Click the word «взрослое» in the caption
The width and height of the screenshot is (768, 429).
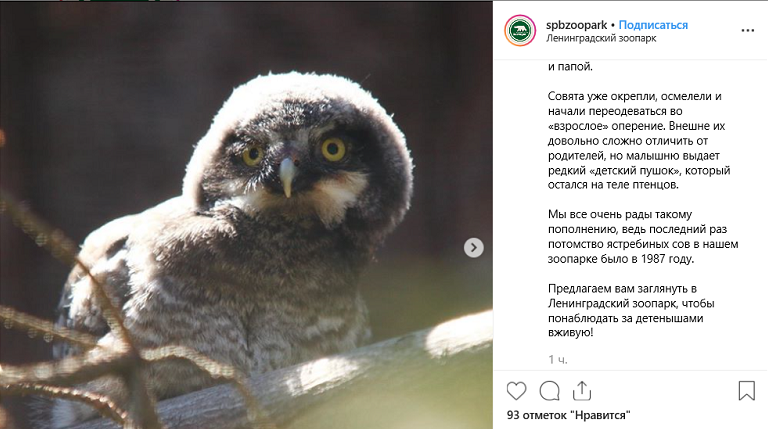578,126
